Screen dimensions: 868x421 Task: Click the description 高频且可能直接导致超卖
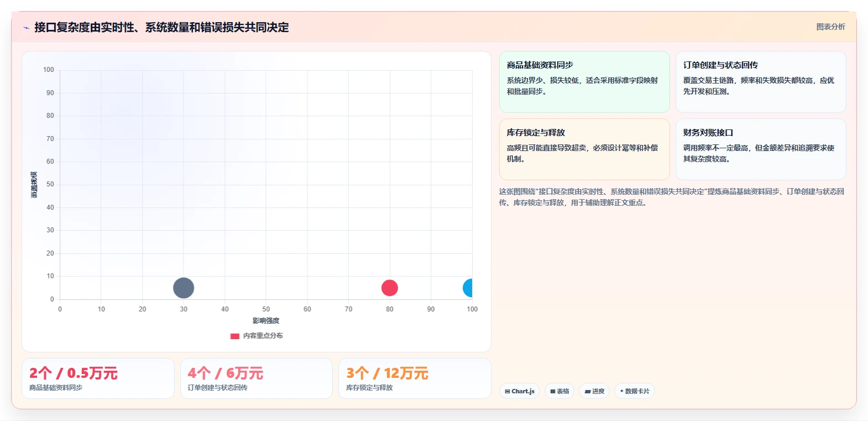(x=583, y=153)
